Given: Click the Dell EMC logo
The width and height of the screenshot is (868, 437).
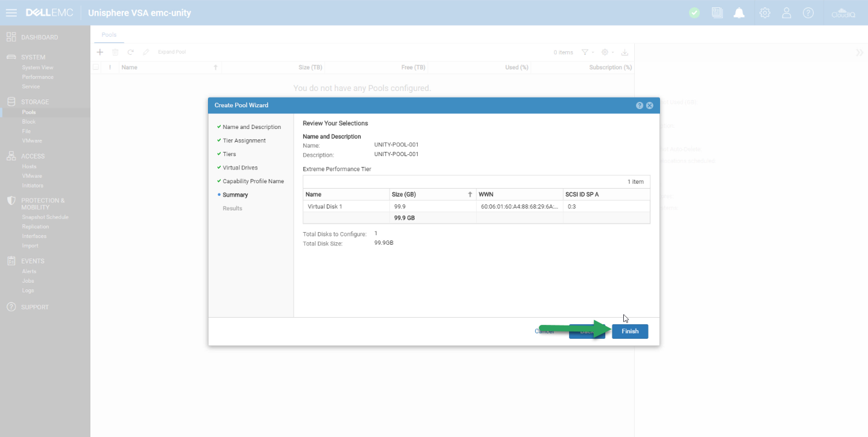Looking at the screenshot, I should pos(49,13).
